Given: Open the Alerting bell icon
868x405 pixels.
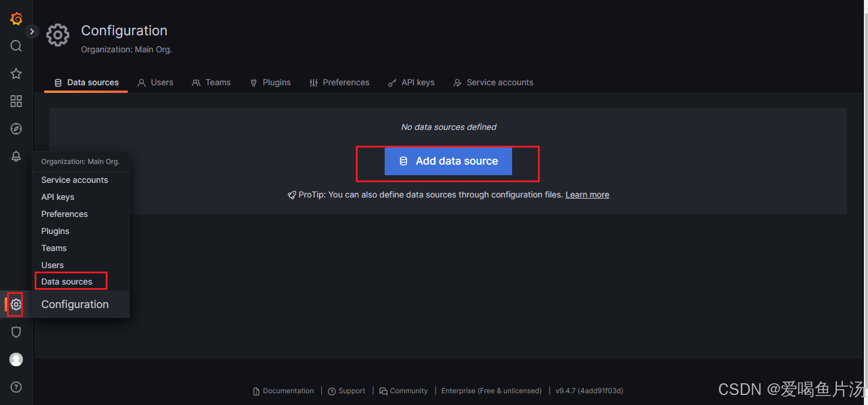Looking at the screenshot, I should click(x=16, y=156).
